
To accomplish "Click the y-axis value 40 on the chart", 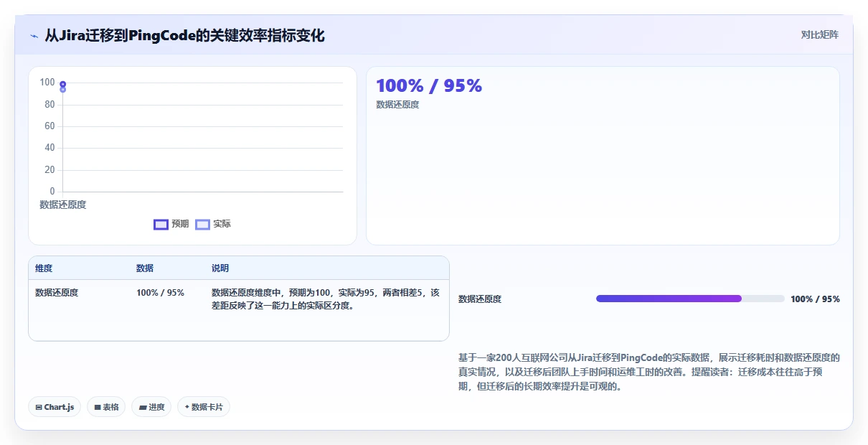I will [x=49, y=148].
